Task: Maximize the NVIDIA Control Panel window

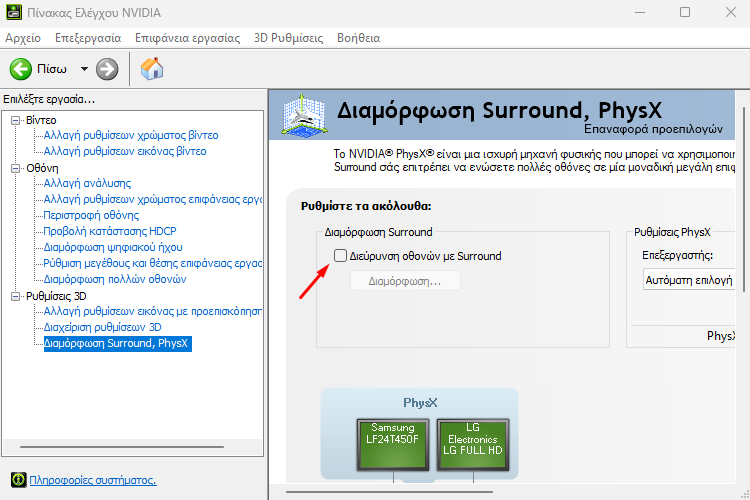Action: pyautogui.click(x=685, y=12)
